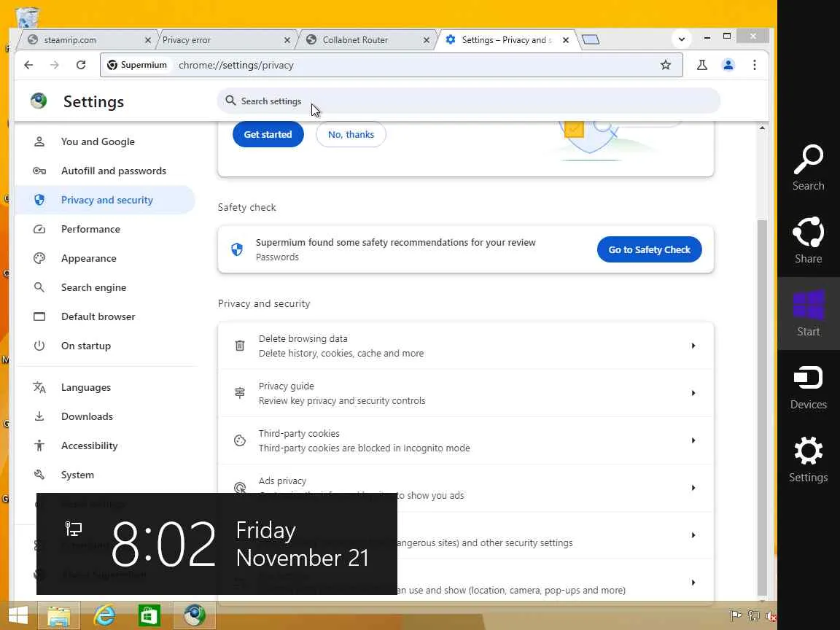The image size is (840, 630).
Task: Click the Delete browsing data trash icon
Action: [x=240, y=346]
